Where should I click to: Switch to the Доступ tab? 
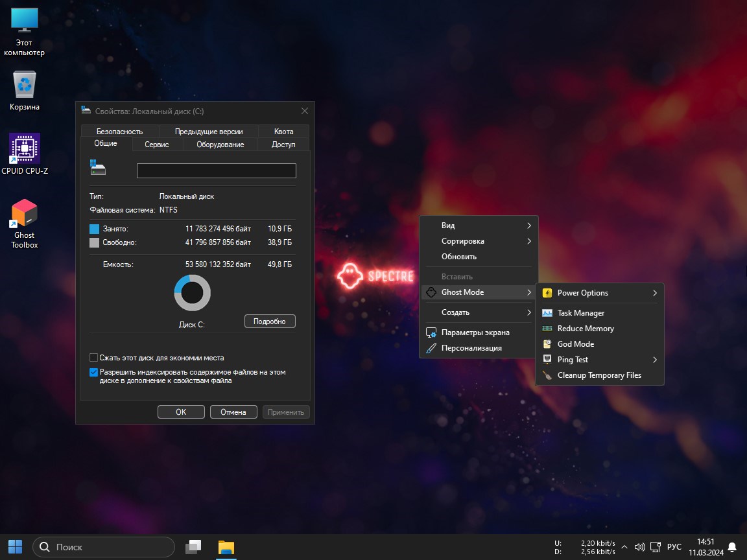283,145
